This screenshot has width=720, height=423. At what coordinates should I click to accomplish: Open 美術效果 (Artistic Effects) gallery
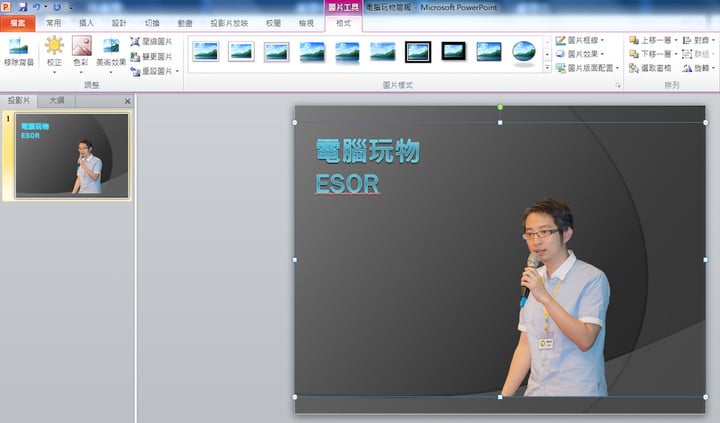pyautogui.click(x=111, y=54)
